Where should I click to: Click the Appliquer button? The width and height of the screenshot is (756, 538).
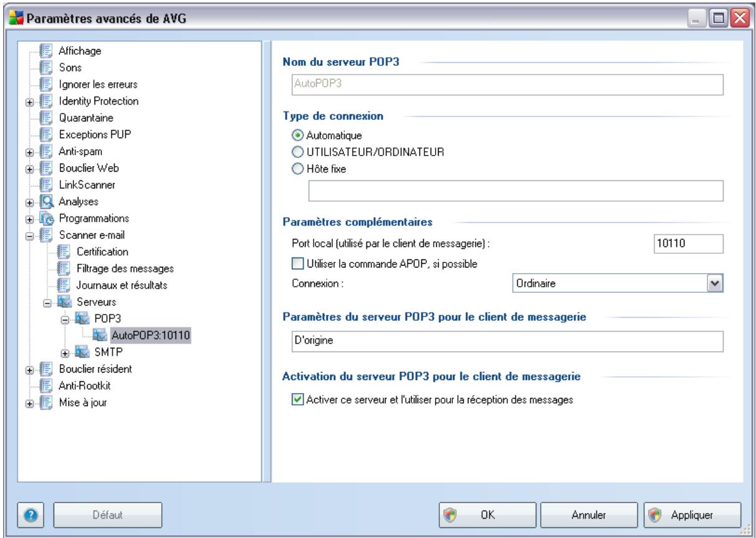click(693, 514)
